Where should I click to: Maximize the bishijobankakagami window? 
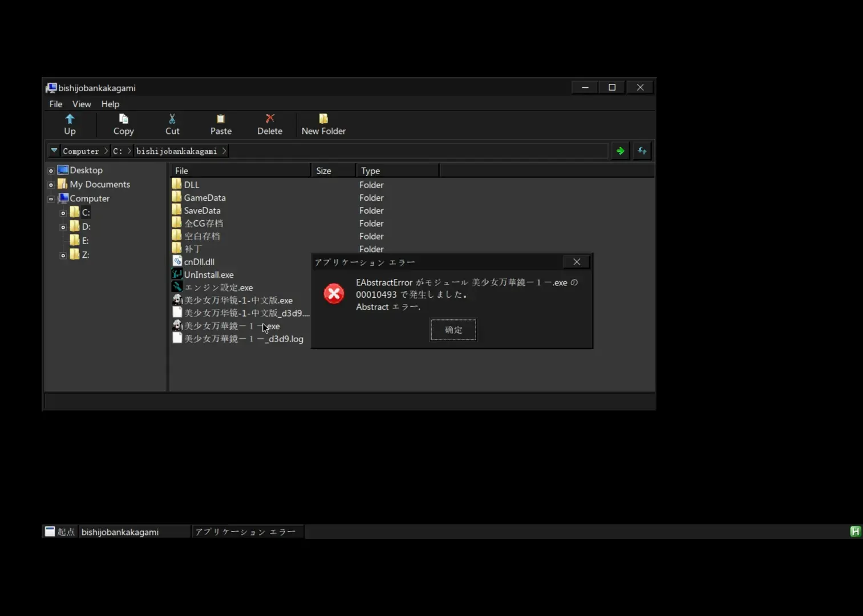pyautogui.click(x=612, y=87)
